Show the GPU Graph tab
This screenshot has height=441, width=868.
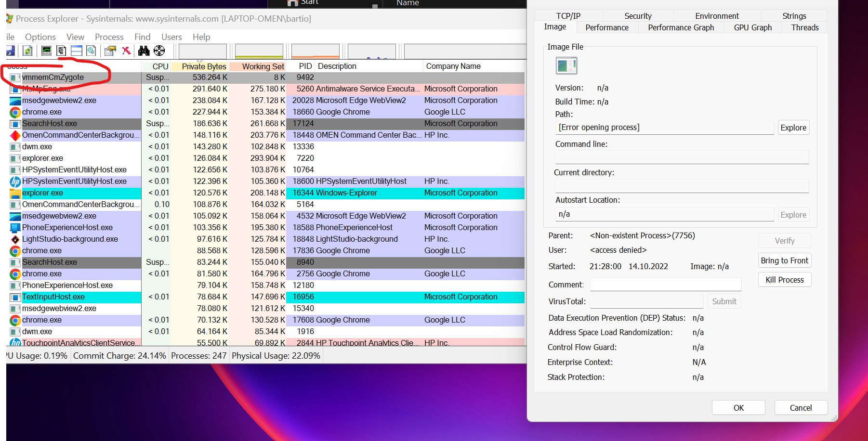pyautogui.click(x=753, y=27)
